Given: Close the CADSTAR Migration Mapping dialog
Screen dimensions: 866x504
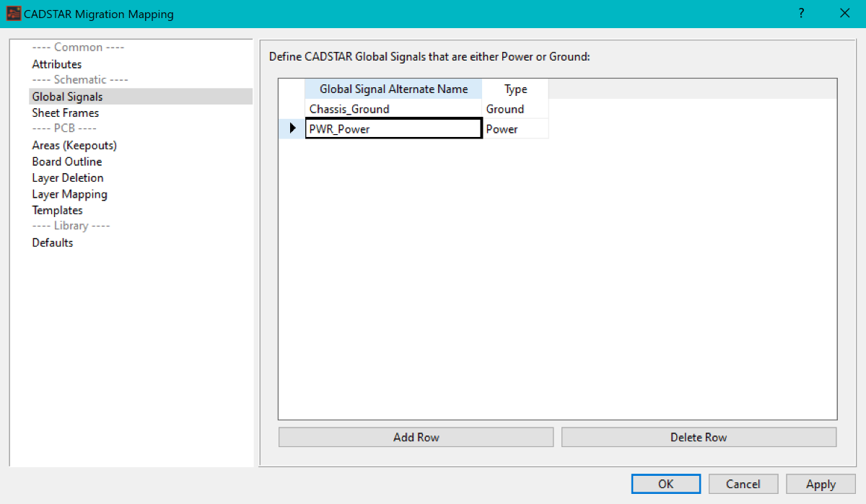Looking at the screenshot, I should pos(844,14).
